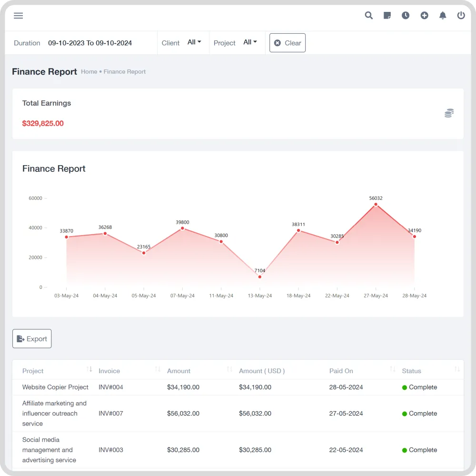
Task: Open the hamburger navigation menu
Action: point(18,16)
